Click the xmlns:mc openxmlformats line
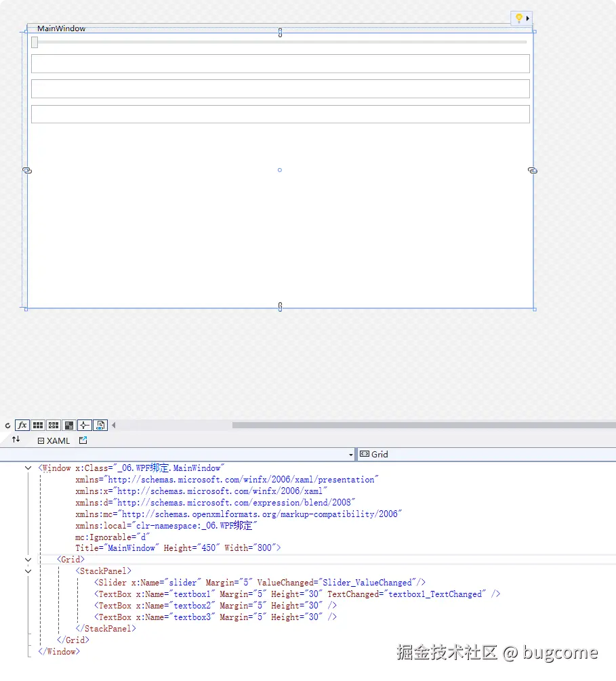616x681 pixels. click(239, 514)
